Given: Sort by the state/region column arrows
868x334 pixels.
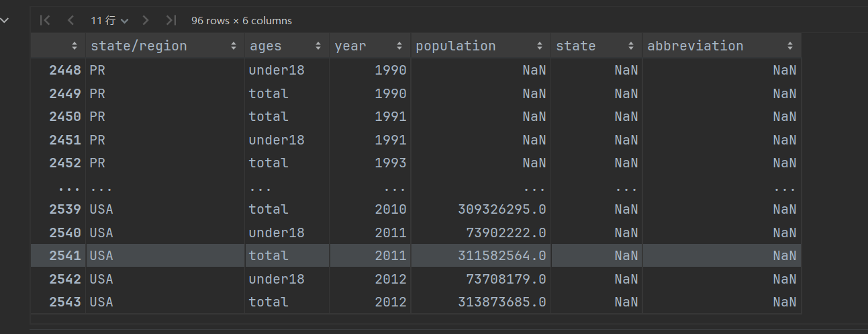Looking at the screenshot, I should [x=234, y=46].
